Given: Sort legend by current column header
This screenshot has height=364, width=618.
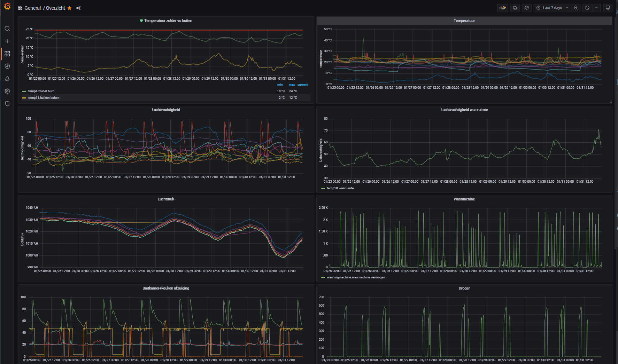Looking at the screenshot, I should coord(302,85).
